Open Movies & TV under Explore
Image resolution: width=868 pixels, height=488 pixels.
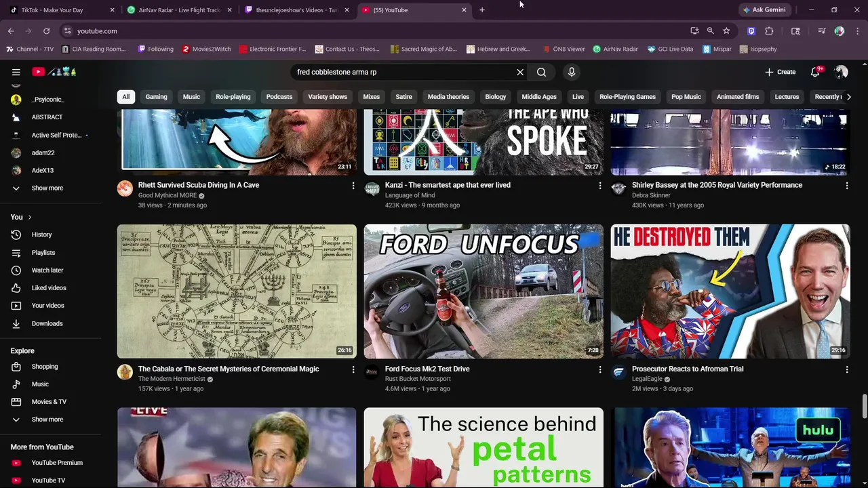pos(47,402)
